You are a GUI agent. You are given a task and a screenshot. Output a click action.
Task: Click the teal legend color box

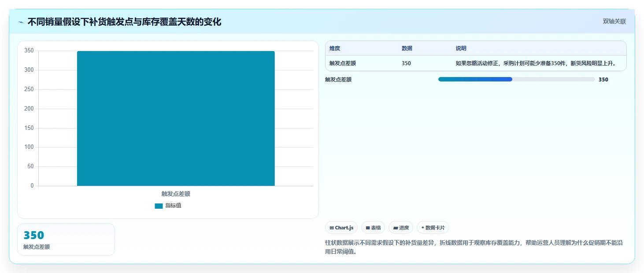tap(159, 206)
